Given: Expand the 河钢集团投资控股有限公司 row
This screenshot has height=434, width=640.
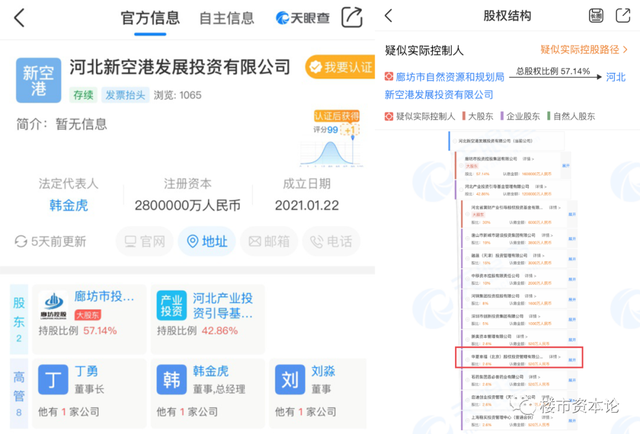Looking at the screenshot, I should click(x=572, y=300).
